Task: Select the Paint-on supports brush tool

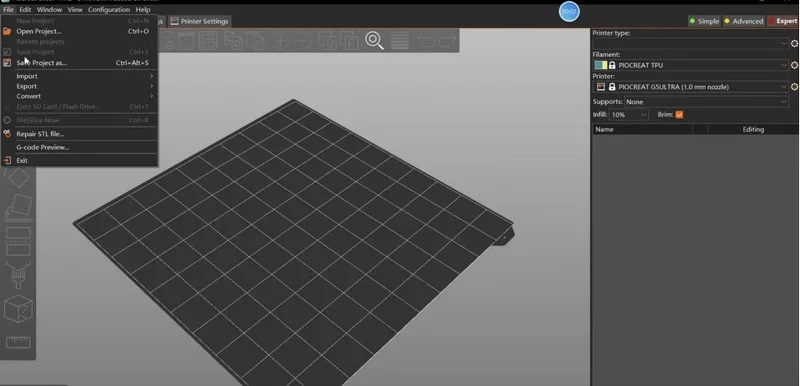Action: [x=18, y=274]
